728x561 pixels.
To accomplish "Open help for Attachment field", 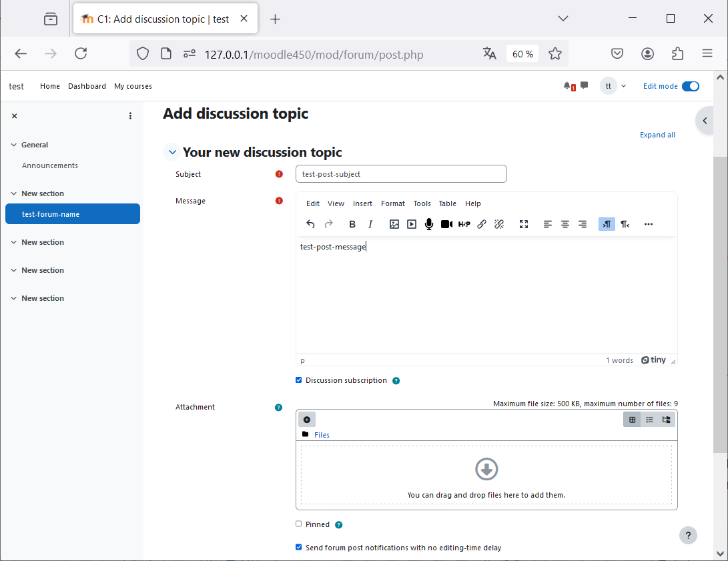I will (278, 408).
